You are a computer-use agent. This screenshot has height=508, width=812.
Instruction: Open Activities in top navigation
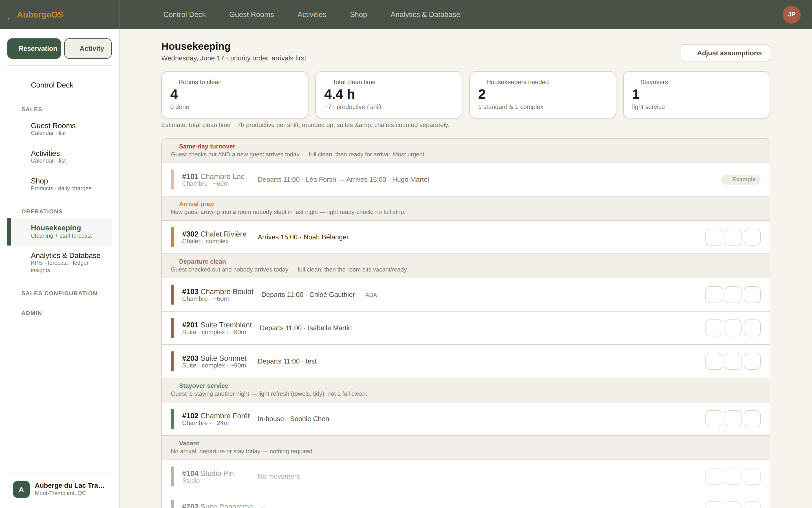312,14
